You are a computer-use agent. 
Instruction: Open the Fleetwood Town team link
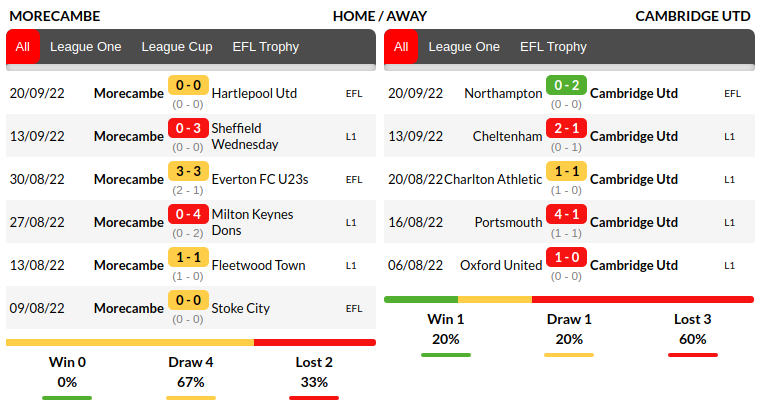[258, 265]
